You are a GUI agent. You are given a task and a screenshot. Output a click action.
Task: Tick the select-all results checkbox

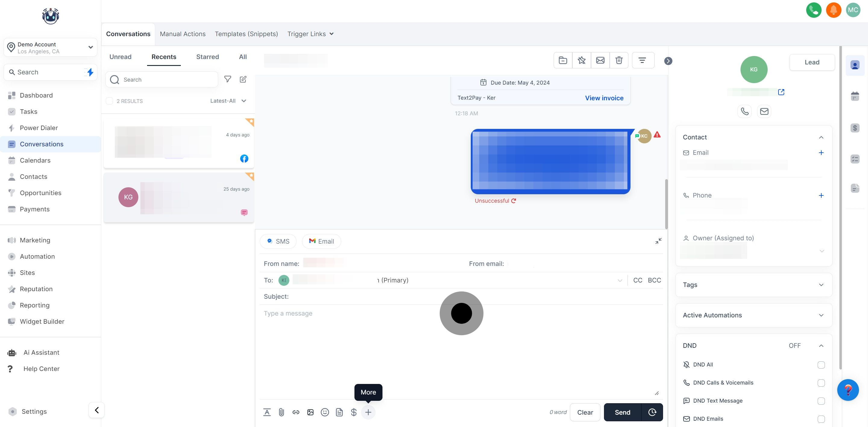point(109,101)
